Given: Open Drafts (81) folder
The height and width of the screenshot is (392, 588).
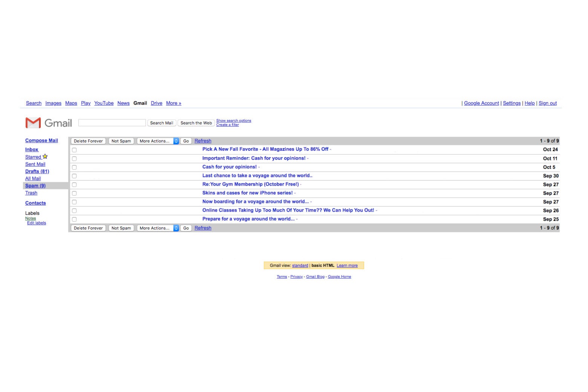Looking at the screenshot, I should pyautogui.click(x=37, y=171).
